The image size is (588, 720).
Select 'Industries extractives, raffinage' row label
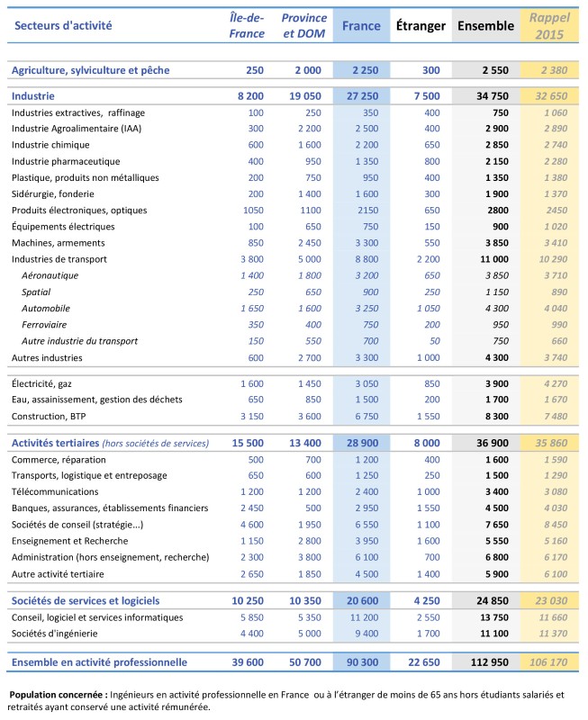[78, 113]
